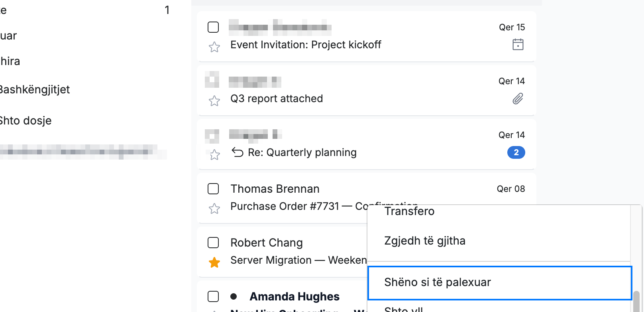Check the checkbox for Event Invitation email
Screen dimensions: 644x312
[x=213, y=27]
